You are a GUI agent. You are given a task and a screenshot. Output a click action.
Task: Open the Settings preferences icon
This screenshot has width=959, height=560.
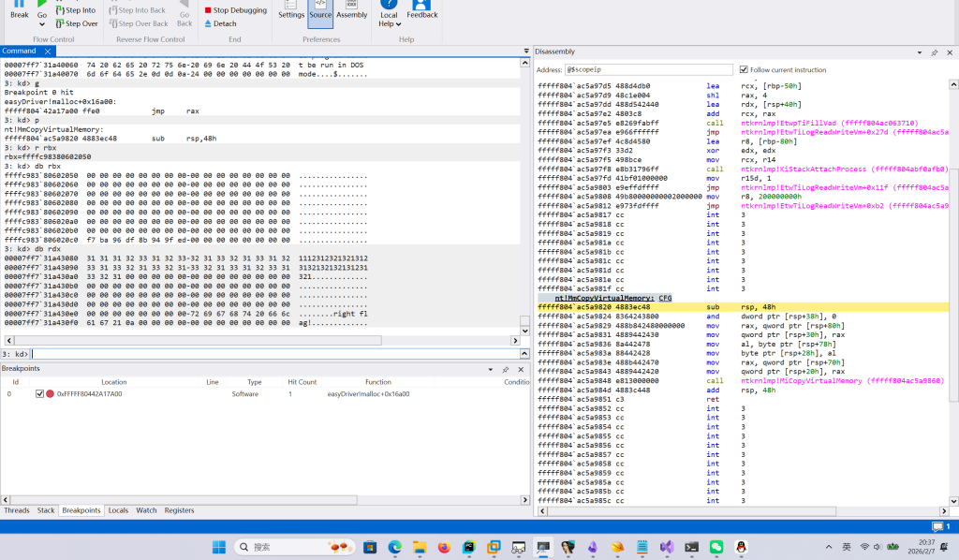pyautogui.click(x=291, y=5)
